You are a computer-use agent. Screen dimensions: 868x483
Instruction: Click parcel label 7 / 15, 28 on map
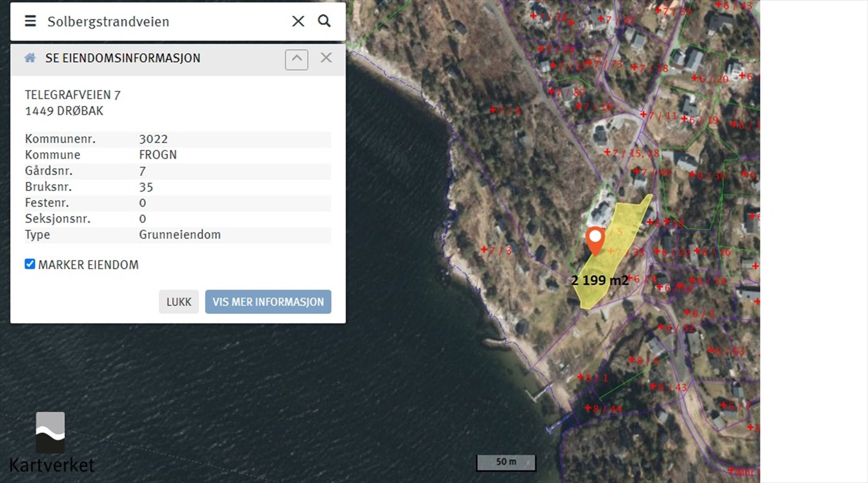coord(631,153)
